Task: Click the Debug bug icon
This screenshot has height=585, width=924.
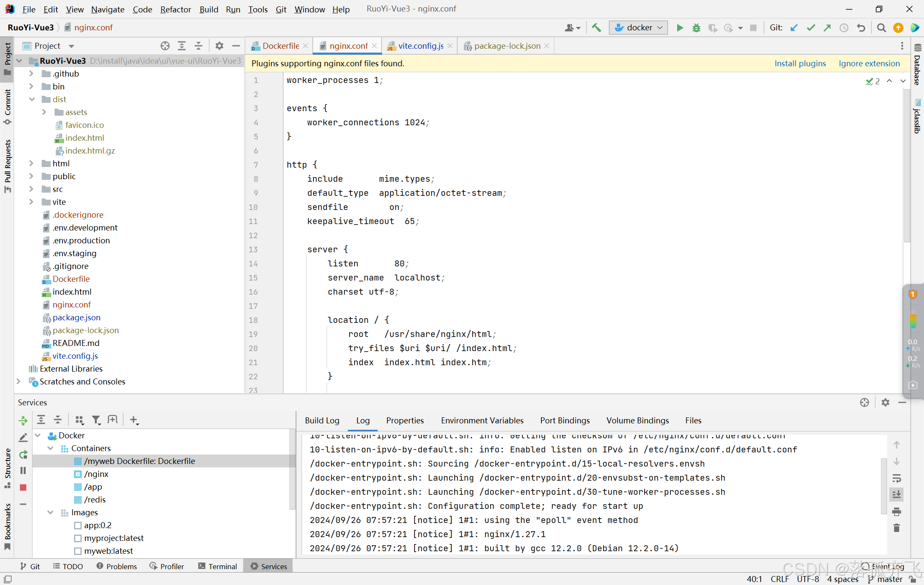Action: [x=696, y=28]
